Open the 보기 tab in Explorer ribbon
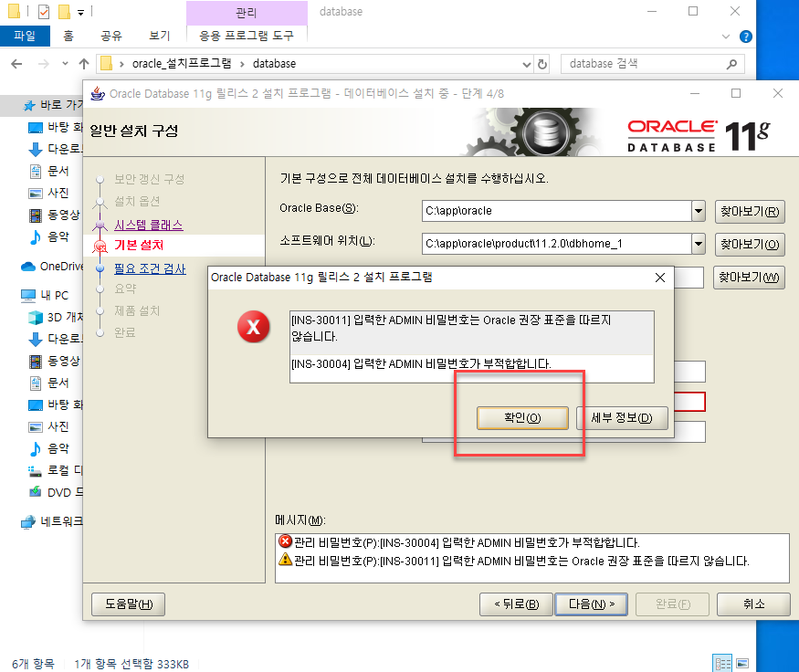799x672 pixels. (x=159, y=36)
